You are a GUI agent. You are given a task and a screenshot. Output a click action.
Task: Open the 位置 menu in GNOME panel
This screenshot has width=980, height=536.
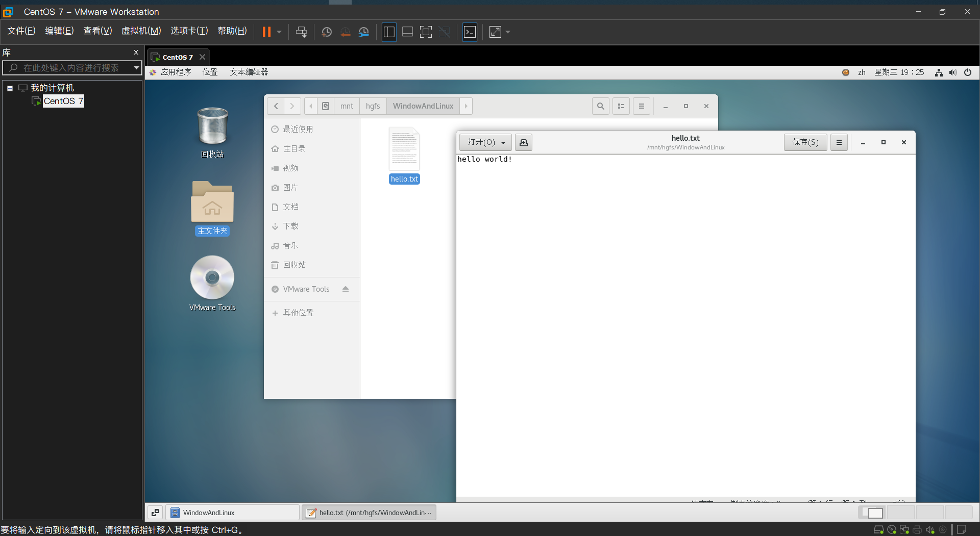(210, 72)
